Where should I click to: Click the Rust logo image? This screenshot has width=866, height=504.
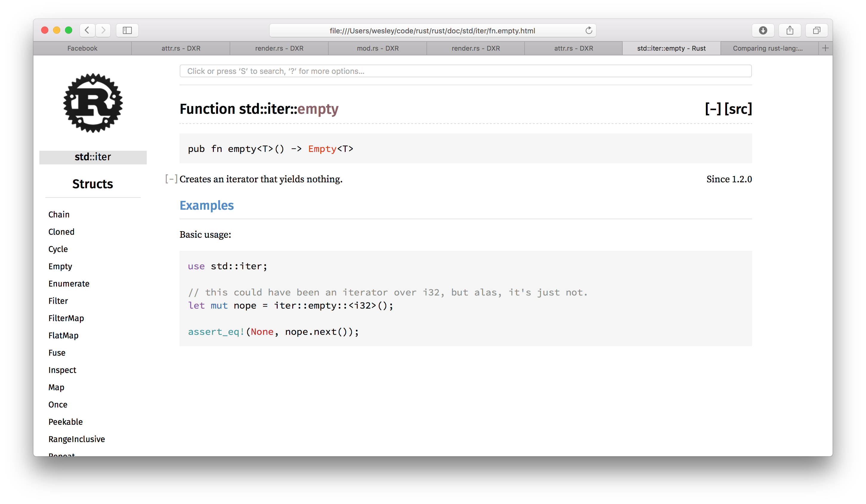[93, 103]
